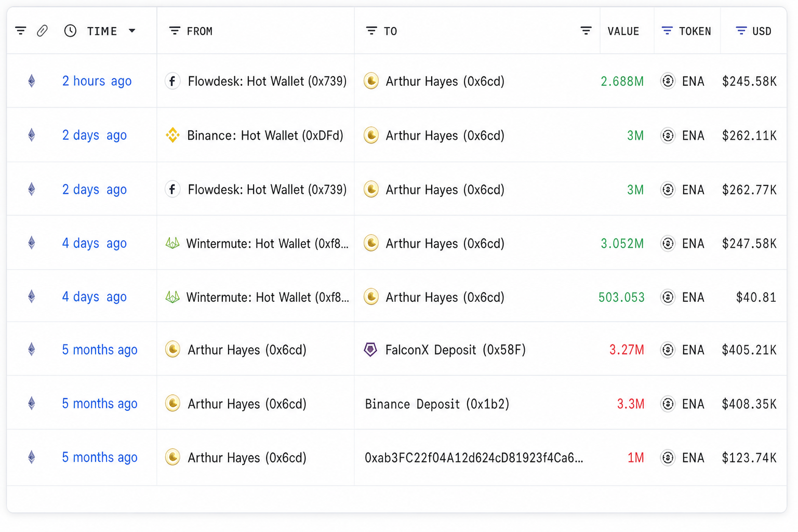The width and height of the screenshot is (798, 532).
Task: Open the "2 hours ago" transaction link
Action: (x=97, y=81)
